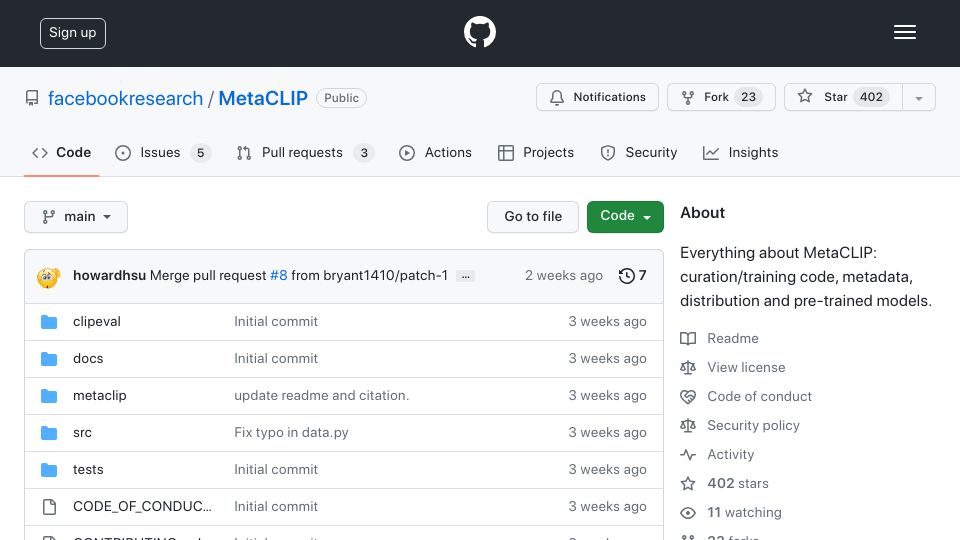View the Security tab
This screenshot has width=960, height=540.
(x=639, y=152)
